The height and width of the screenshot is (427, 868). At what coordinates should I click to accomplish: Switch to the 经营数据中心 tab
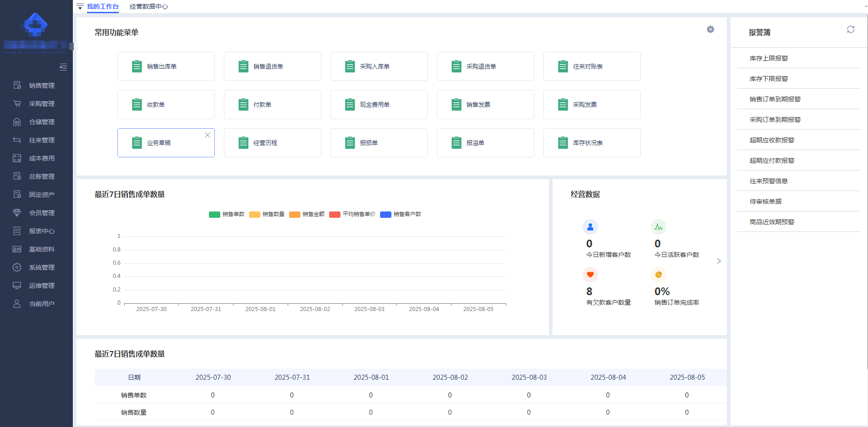pos(148,7)
